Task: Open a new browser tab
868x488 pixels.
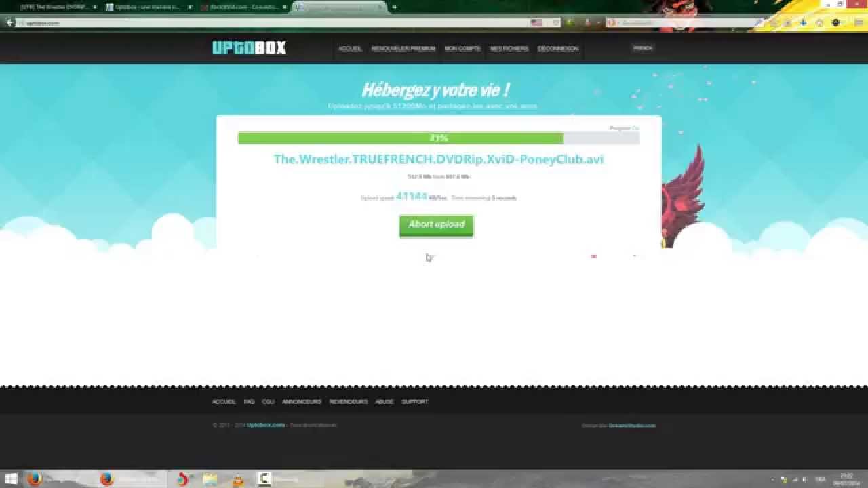Action: click(395, 7)
